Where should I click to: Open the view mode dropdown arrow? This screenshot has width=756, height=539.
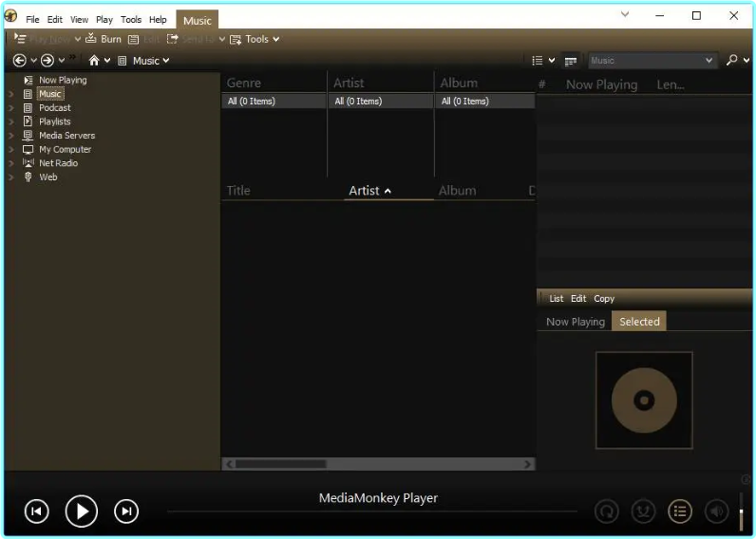coord(552,61)
